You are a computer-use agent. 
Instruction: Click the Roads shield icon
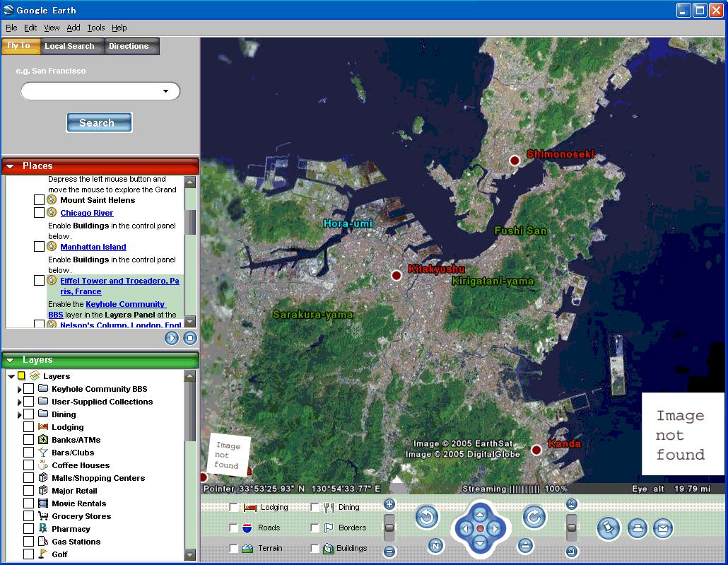coord(247,528)
